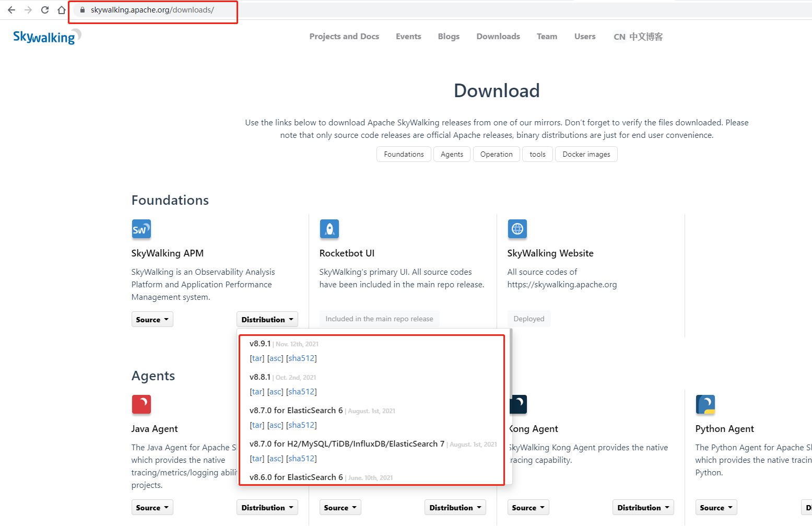812x526 pixels.
Task: Expand Kong Agent Source dropdown
Action: click(528, 508)
